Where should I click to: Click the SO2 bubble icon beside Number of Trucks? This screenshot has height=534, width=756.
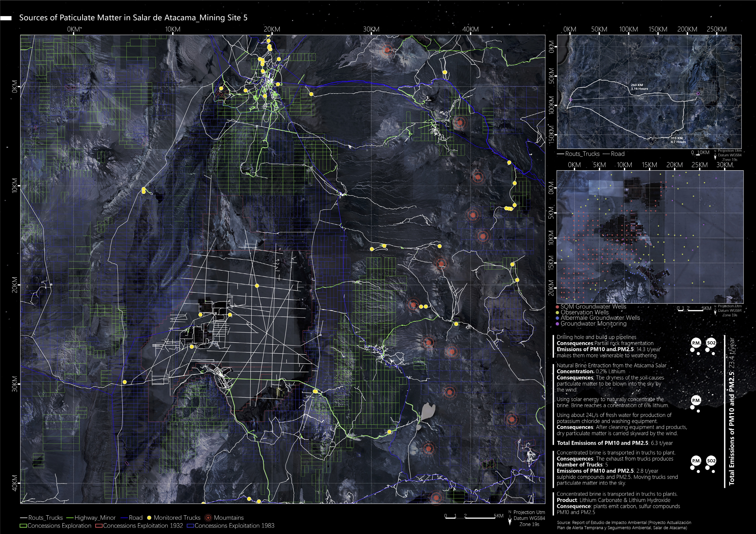tap(711, 461)
